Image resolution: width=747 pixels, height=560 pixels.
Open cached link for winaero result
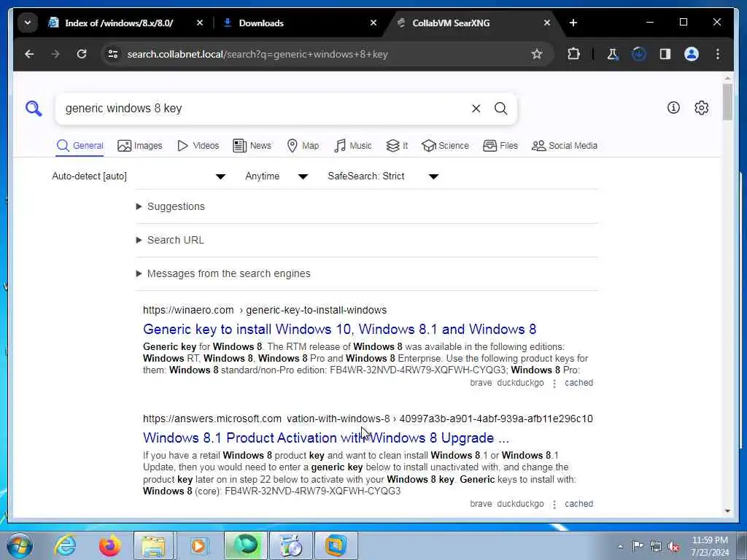point(578,383)
